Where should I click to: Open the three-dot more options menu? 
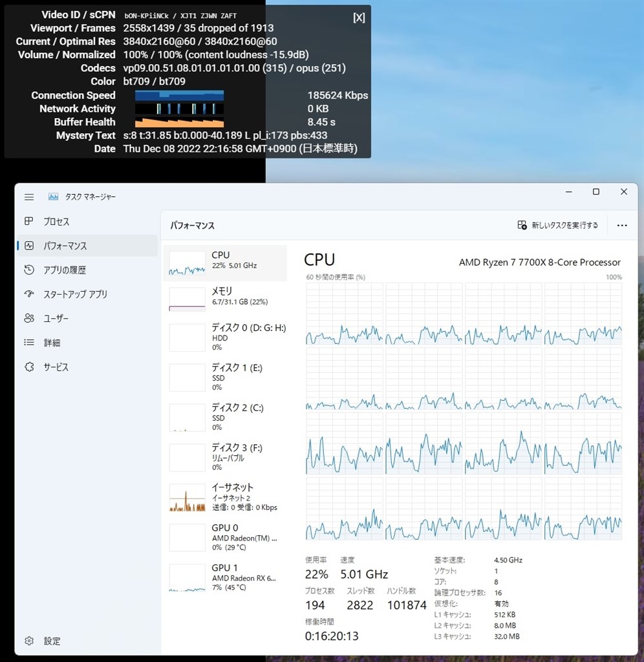[622, 226]
